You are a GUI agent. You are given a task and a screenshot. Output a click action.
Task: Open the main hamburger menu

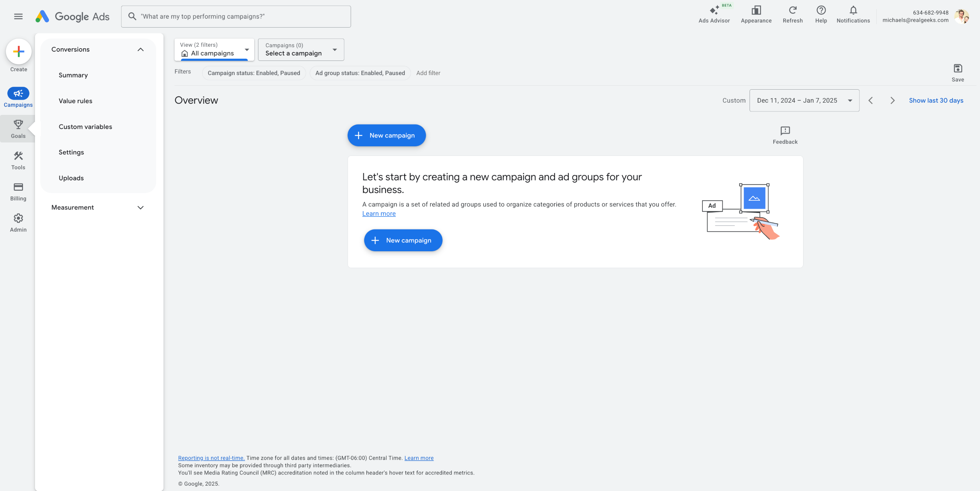click(18, 16)
